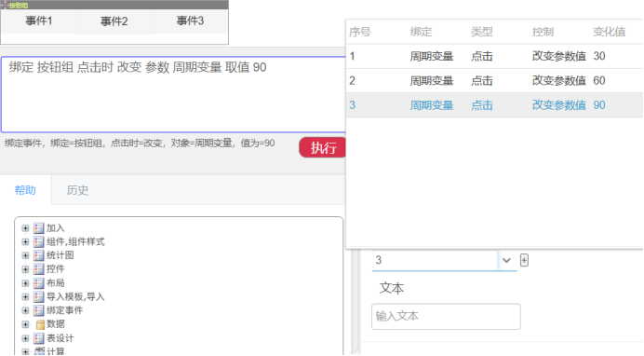
Task: Select the 布局 tree item label
Action: coord(56,283)
